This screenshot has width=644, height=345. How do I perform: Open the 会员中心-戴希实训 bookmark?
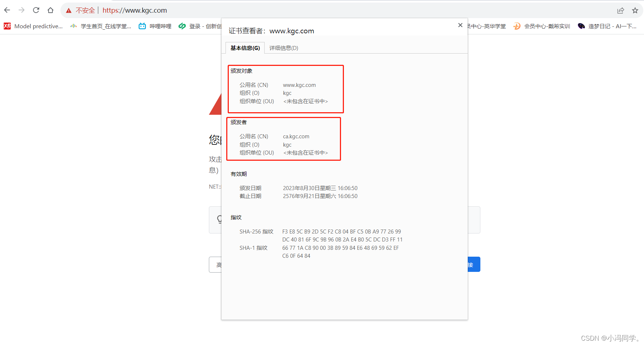tap(542, 26)
